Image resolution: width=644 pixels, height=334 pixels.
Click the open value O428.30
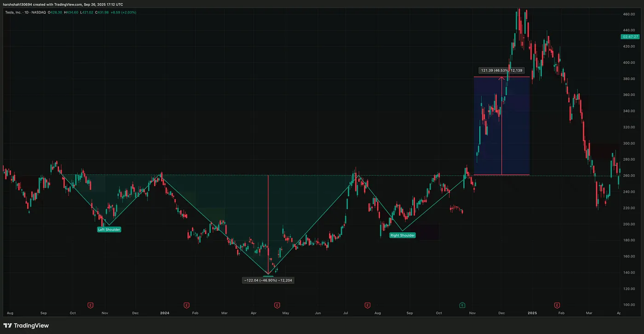[54, 12]
